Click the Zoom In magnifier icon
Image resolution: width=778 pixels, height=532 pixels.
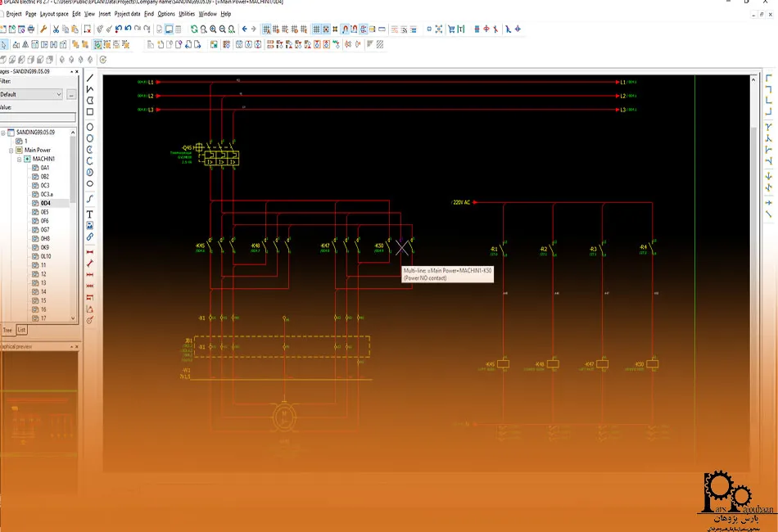click(x=213, y=29)
